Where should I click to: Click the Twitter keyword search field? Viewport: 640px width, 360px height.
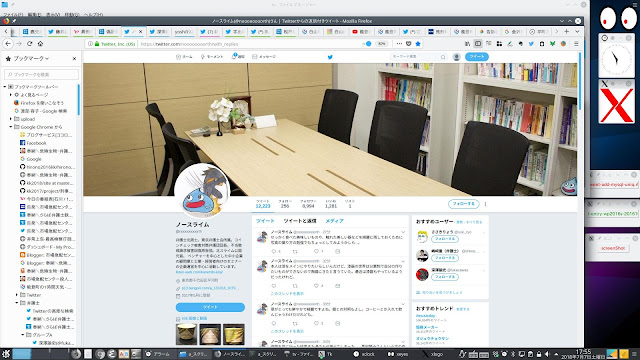418,57
